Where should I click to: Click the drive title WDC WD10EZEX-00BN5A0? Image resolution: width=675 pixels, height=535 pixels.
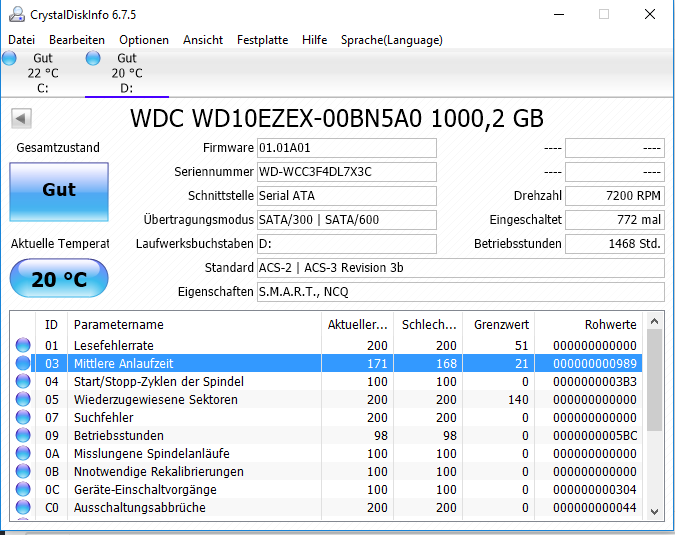click(x=276, y=118)
